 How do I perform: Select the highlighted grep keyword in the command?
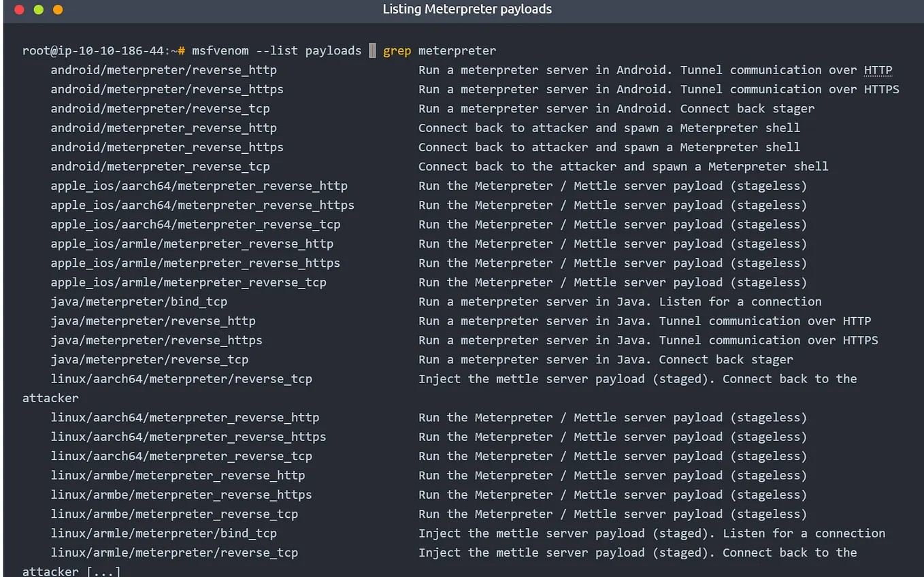(397, 50)
